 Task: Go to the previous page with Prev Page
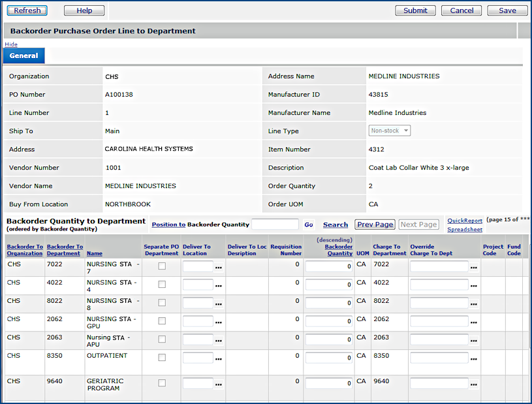(x=375, y=225)
